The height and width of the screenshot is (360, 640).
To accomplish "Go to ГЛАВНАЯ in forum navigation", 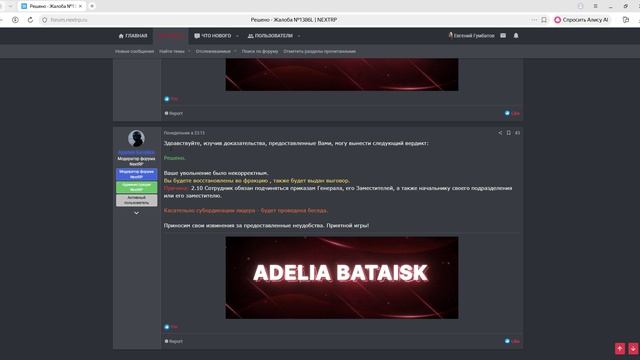I will [133, 36].
